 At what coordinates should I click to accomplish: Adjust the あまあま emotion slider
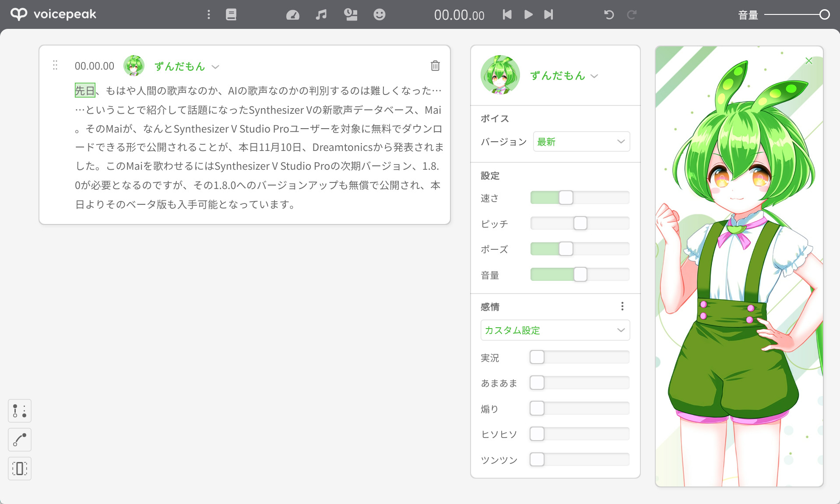580,383
